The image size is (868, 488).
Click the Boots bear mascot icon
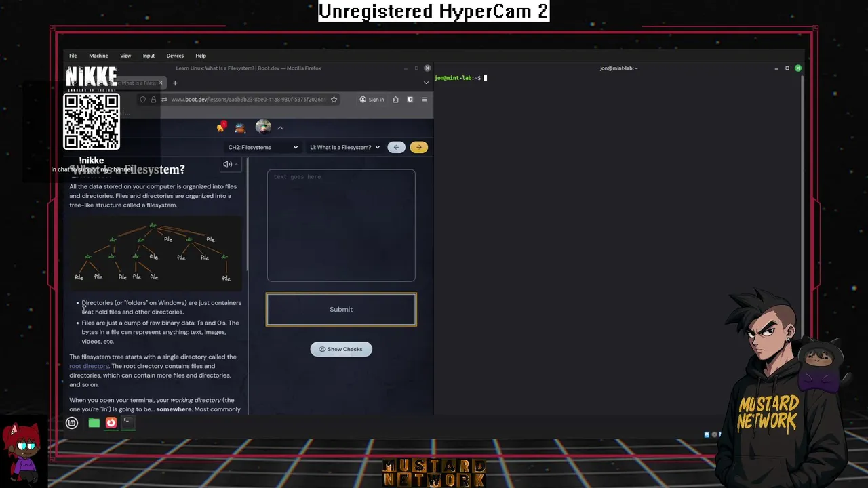coord(240,127)
